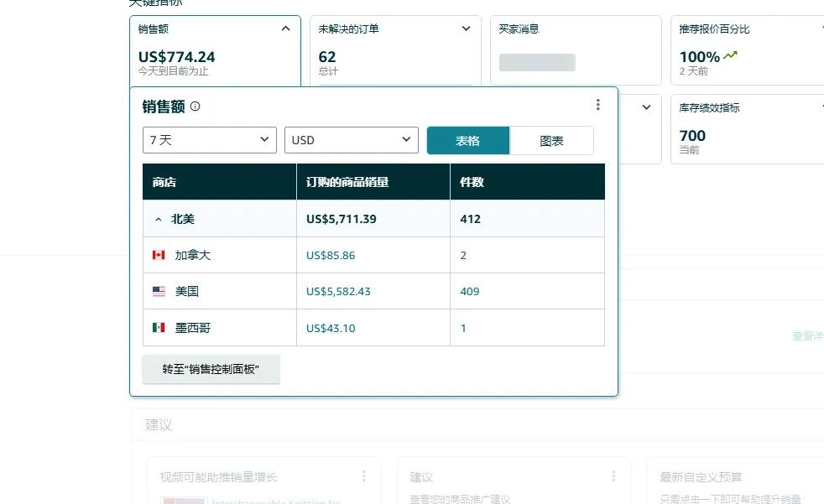This screenshot has height=504, width=824.
Task: Open three-dot menu on 视频可能助推销量增长 card
Action: pos(363,476)
